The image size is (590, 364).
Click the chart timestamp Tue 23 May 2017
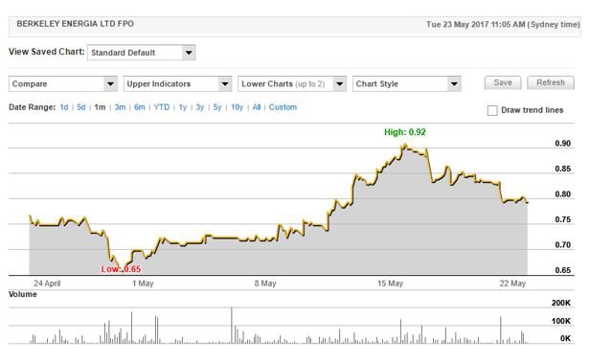coord(503,25)
